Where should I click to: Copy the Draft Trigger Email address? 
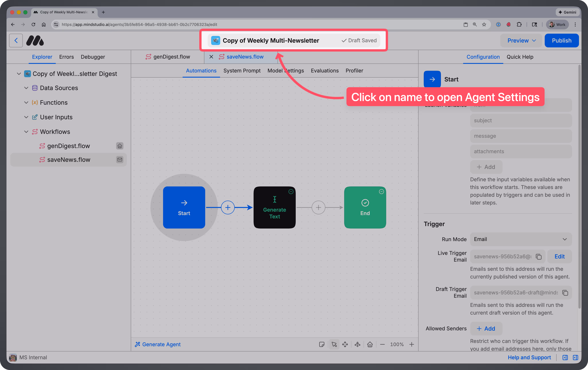pyautogui.click(x=565, y=292)
